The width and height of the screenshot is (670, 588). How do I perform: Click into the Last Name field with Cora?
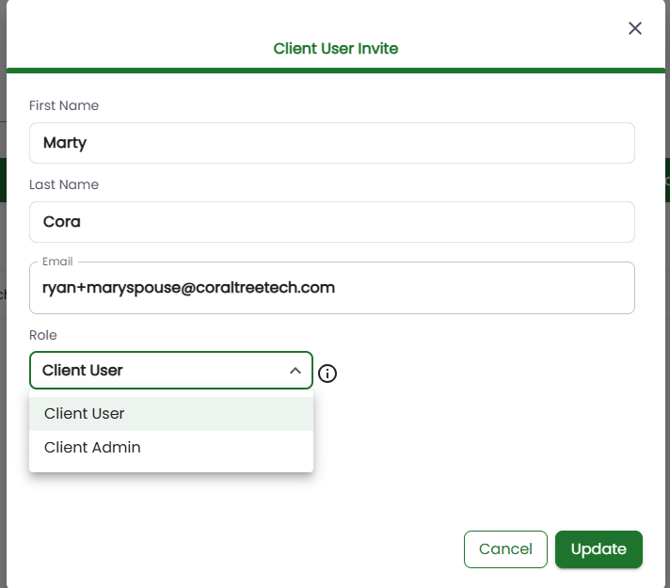point(331,222)
